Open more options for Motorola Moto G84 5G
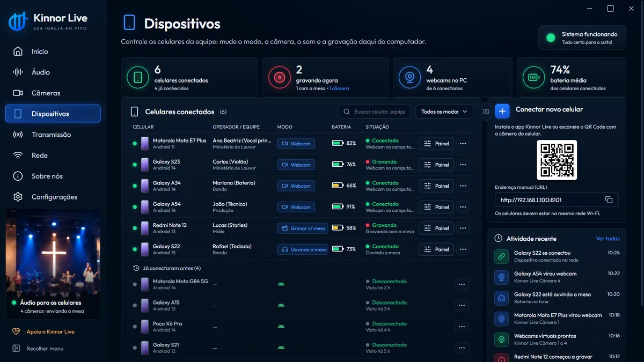This screenshot has height=362, width=644. tap(462, 284)
